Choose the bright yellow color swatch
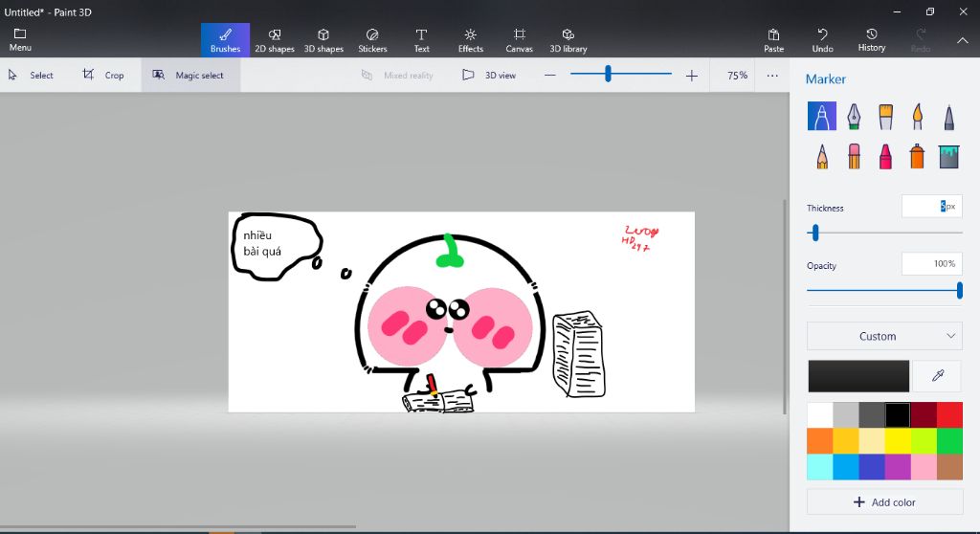 [x=898, y=441]
